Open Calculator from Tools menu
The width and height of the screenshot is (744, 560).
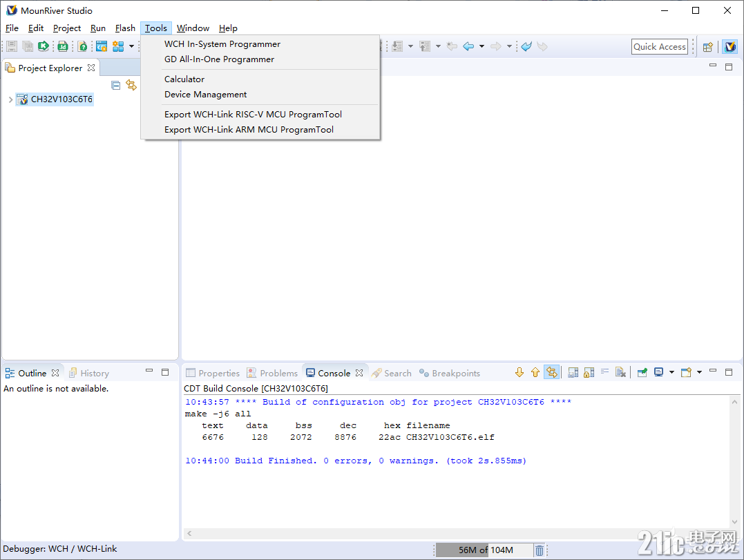point(260,79)
